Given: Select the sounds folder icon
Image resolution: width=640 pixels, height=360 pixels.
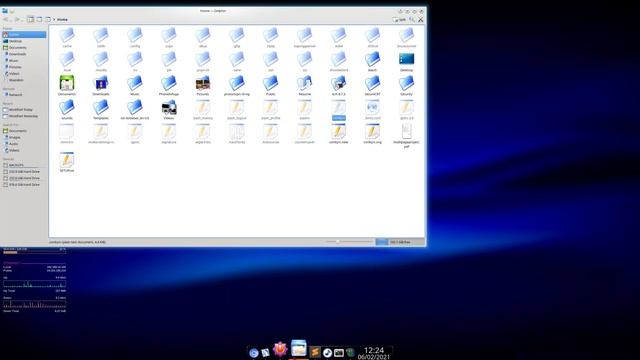Looking at the screenshot, I should pos(67,107).
